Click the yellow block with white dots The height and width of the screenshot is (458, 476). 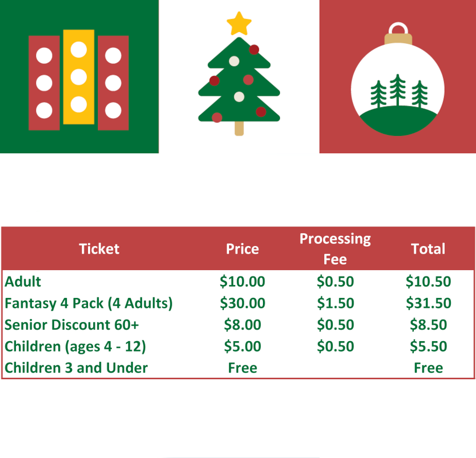79,77
